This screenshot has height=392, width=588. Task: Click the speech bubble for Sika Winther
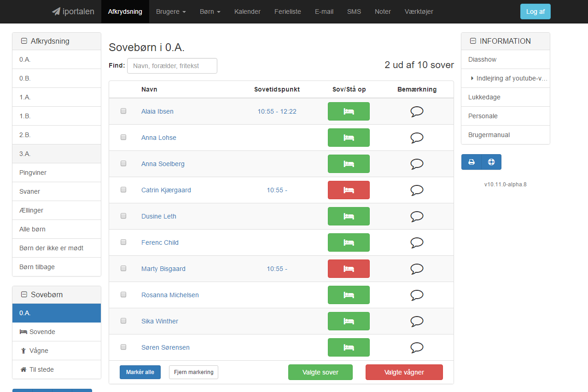point(417,321)
